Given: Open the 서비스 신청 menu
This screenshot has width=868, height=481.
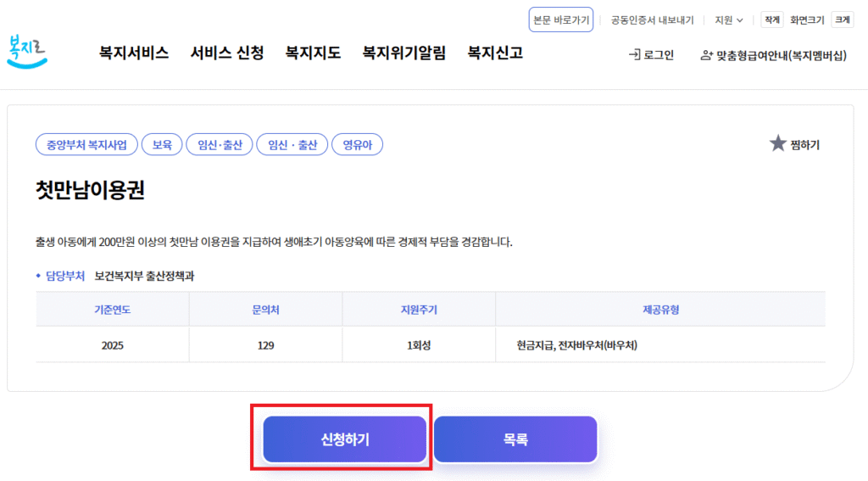Looking at the screenshot, I should pos(227,53).
